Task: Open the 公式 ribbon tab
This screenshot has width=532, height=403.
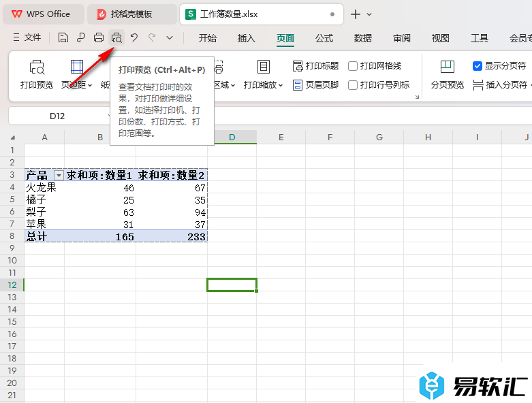Action: [x=324, y=38]
